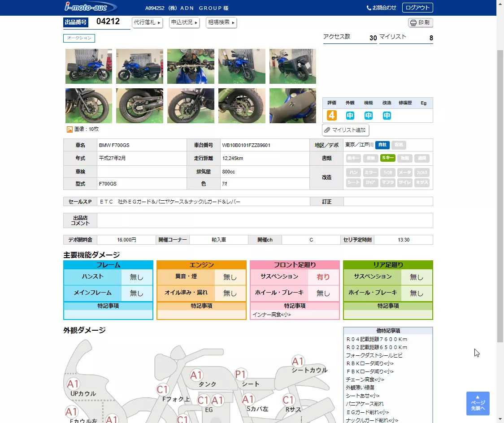Image resolution: width=504 pixels, height=423 pixels.
Task: Click the BMW F700GS model name
Action: [x=114, y=145]
